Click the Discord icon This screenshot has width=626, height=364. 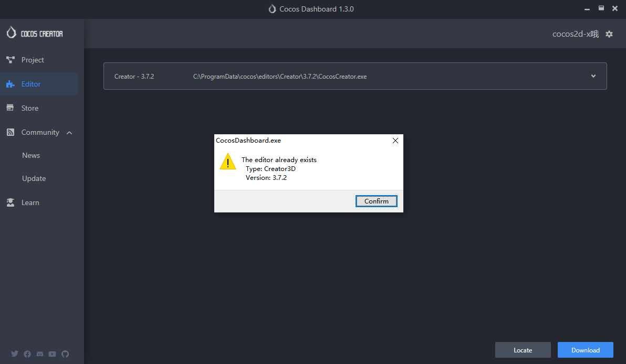point(39,354)
